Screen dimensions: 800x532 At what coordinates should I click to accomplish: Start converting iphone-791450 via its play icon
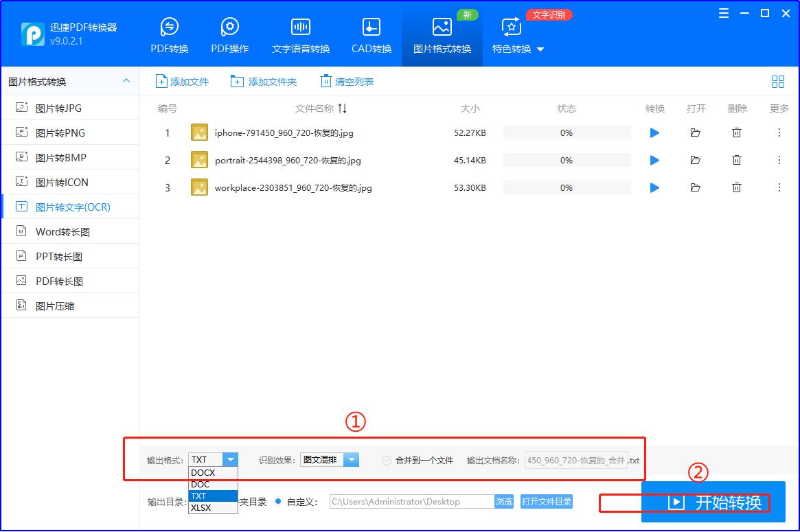tap(654, 132)
